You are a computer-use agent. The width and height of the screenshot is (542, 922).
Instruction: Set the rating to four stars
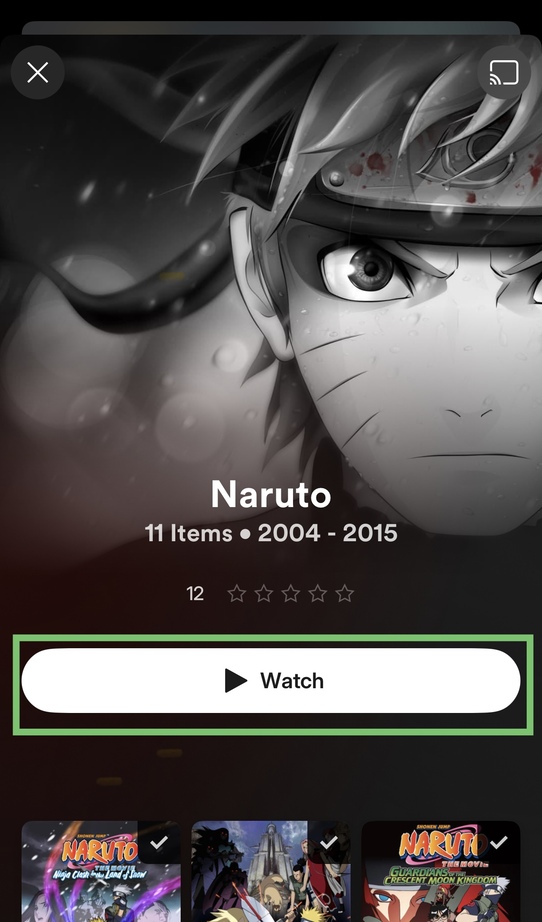point(318,594)
